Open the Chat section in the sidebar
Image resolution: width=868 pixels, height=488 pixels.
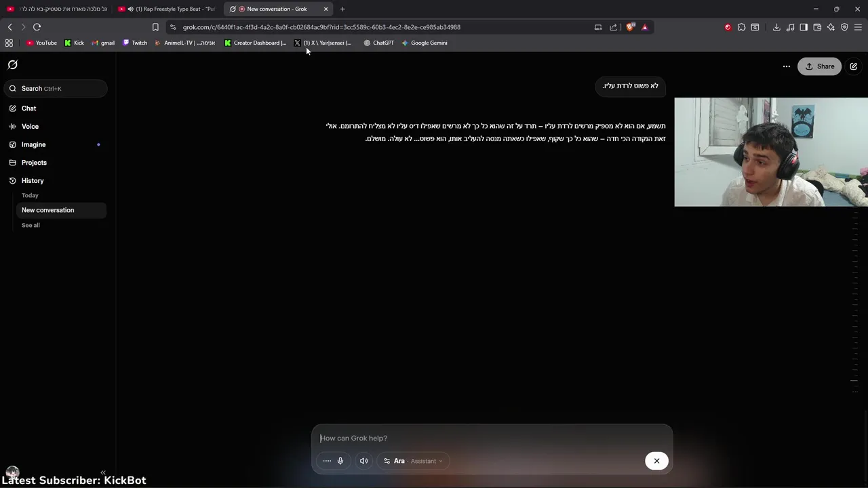28,108
